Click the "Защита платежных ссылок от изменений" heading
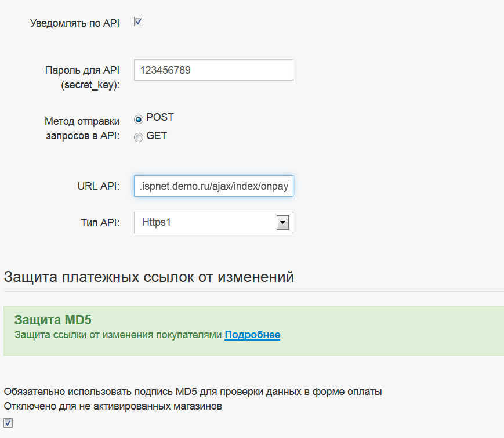 [149, 277]
